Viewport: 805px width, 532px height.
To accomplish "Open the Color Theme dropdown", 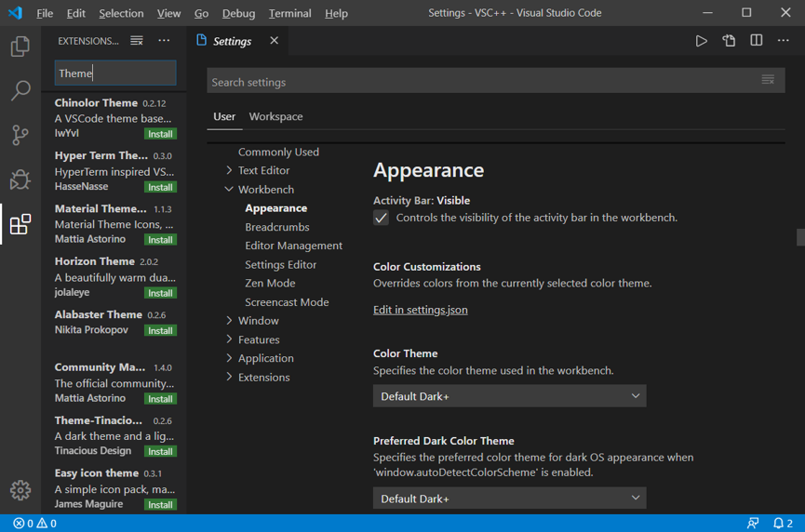I will 509,396.
